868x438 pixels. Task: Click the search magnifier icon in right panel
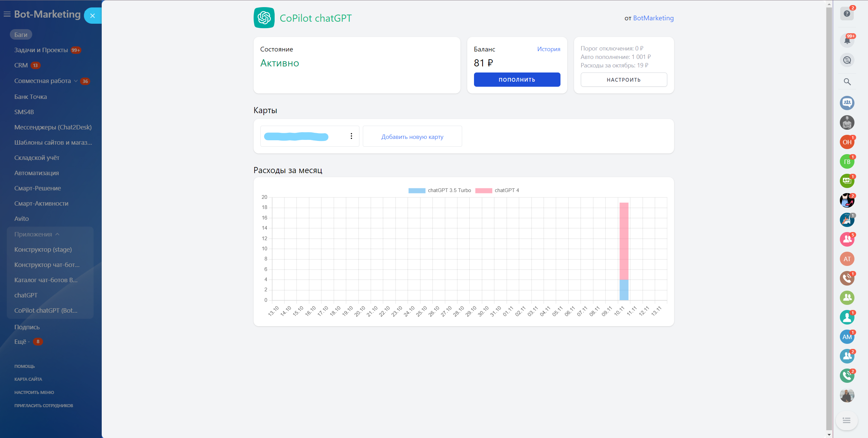click(847, 82)
